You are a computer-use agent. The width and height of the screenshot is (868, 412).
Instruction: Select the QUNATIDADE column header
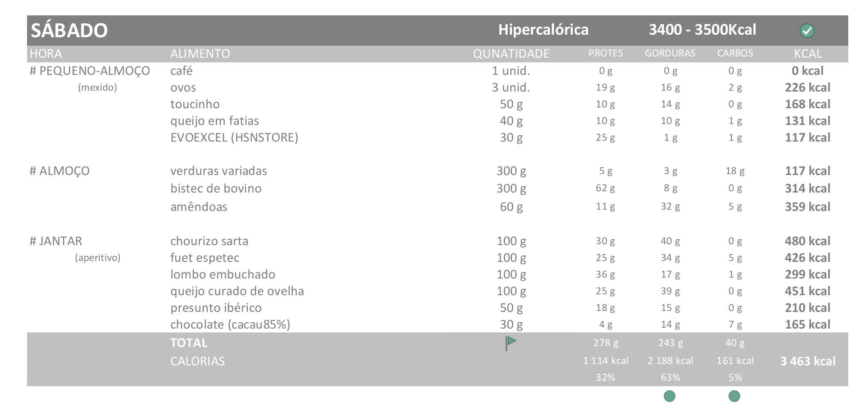[511, 53]
